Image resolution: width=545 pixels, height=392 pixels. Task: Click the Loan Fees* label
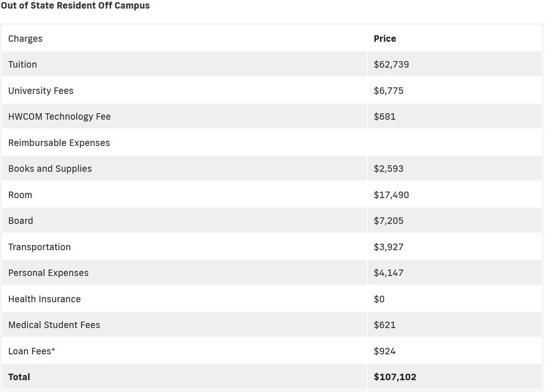(x=32, y=351)
